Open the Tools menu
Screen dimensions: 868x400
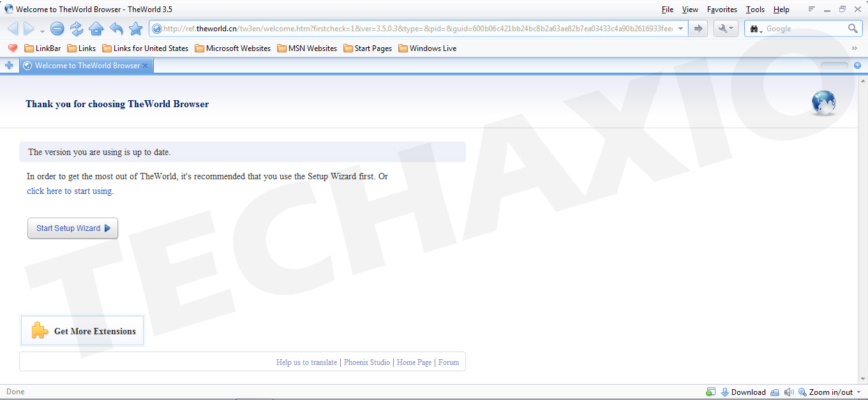(755, 10)
